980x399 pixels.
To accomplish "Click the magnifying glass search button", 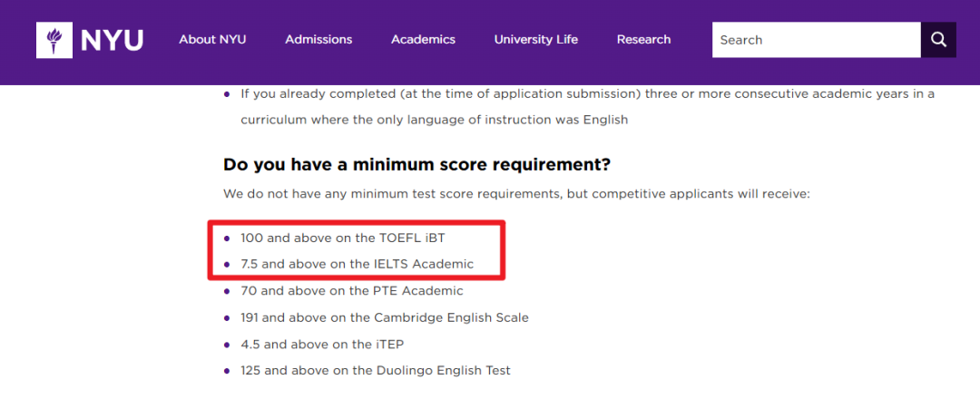I will 938,40.
